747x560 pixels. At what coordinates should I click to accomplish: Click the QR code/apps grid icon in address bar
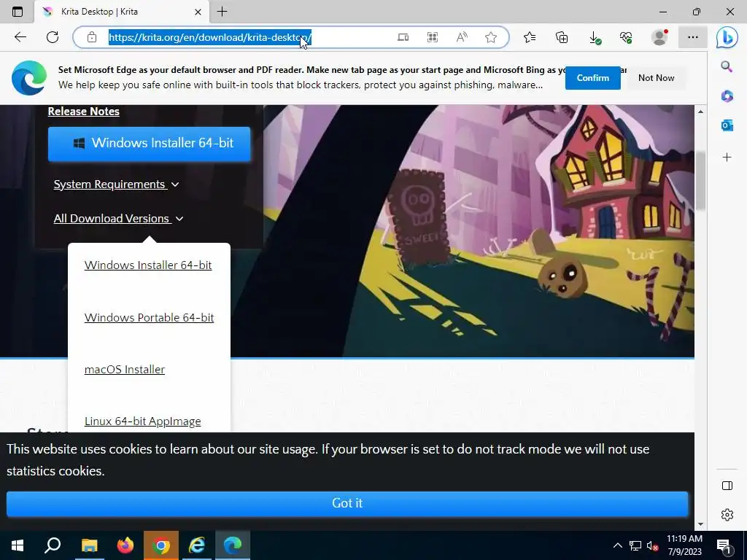pyautogui.click(x=432, y=37)
